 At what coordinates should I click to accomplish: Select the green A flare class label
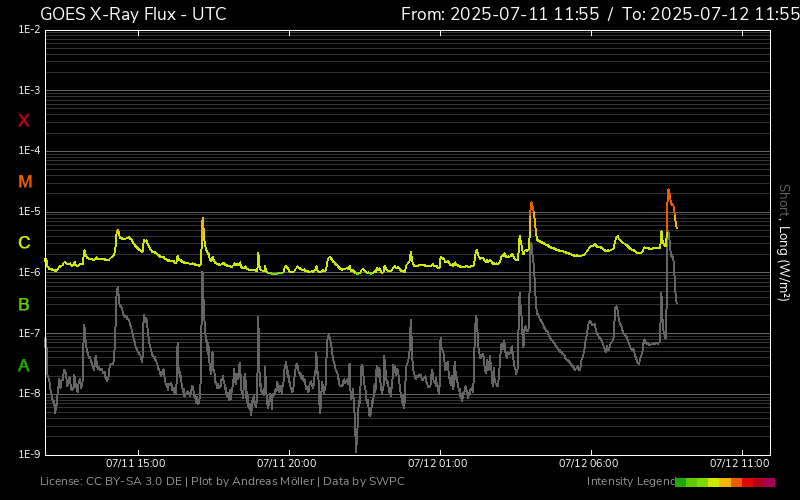24,366
